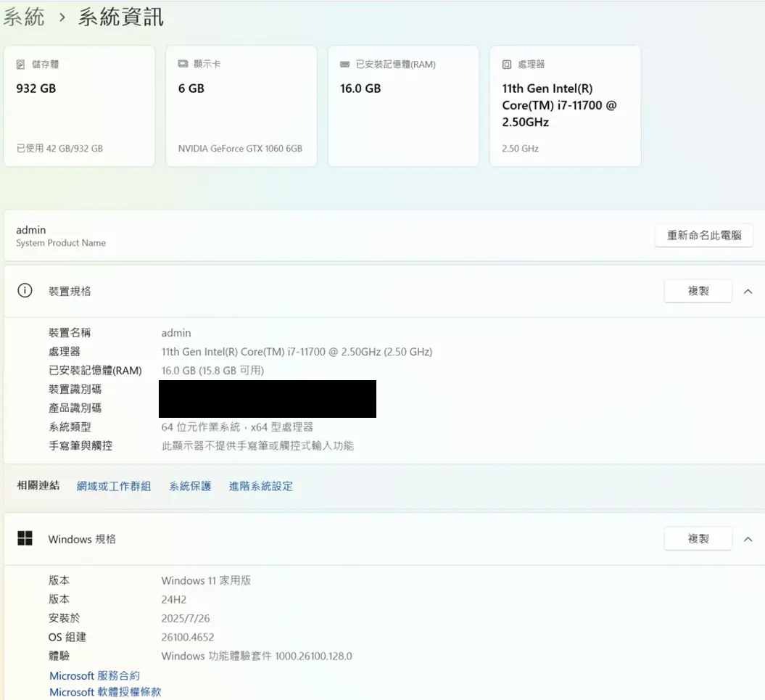Click the info icon beside 裝置規格
The height and width of the screenshot is (700, 765).
click(x=25, y=290)
